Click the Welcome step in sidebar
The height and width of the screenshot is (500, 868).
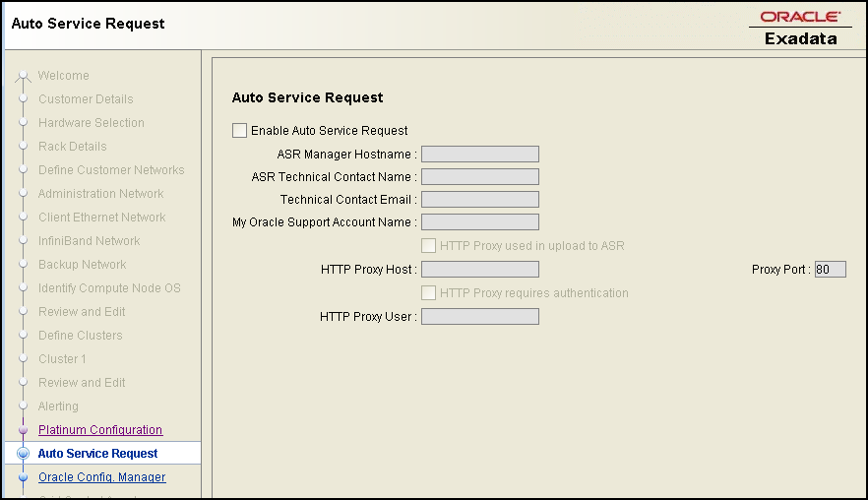coord(64,76)
